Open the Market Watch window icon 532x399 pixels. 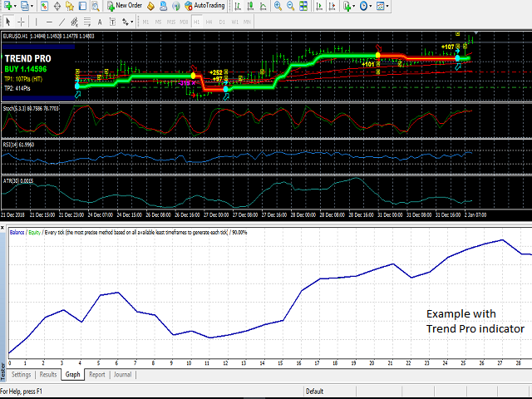[44, 6]
